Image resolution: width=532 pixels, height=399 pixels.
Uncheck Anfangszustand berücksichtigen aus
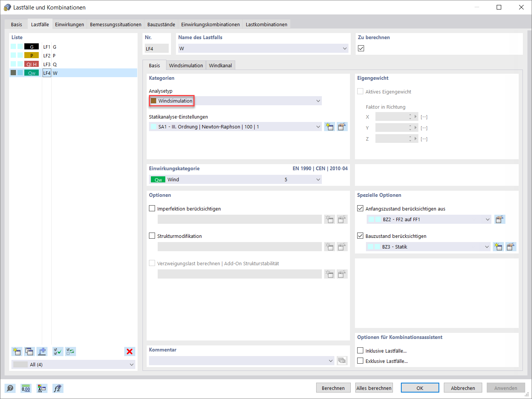coord(360,208)
